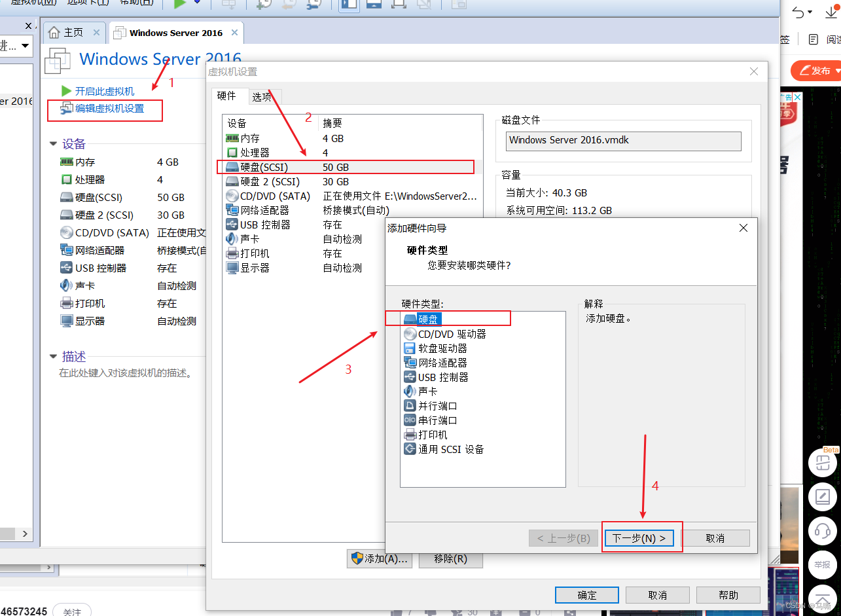The height and width of the screenshot is (616, 841).
Task: Click the 摘要 column header in settings list
Action: (401, 123)
